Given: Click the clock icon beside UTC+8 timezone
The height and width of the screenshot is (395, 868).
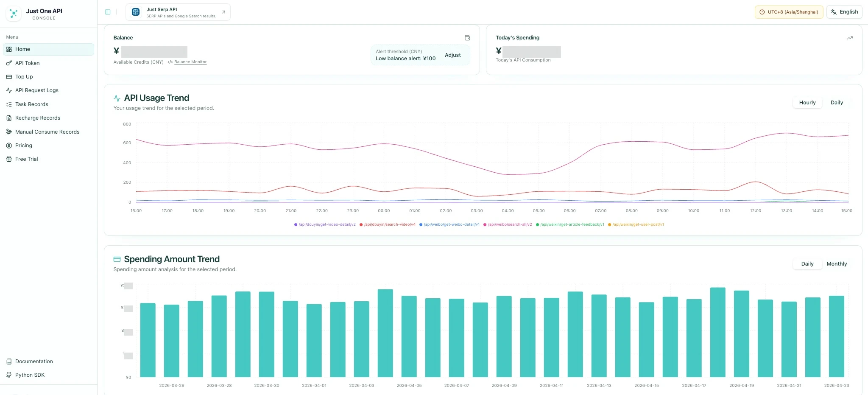Looking at the screenshot, I should (x=762, y=12).
